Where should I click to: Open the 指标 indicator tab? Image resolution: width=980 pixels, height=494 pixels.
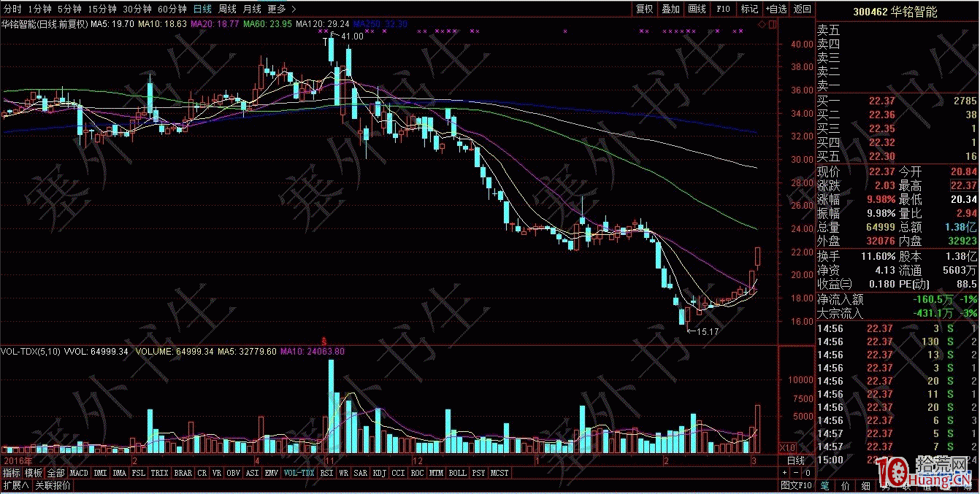click(11, 473)
